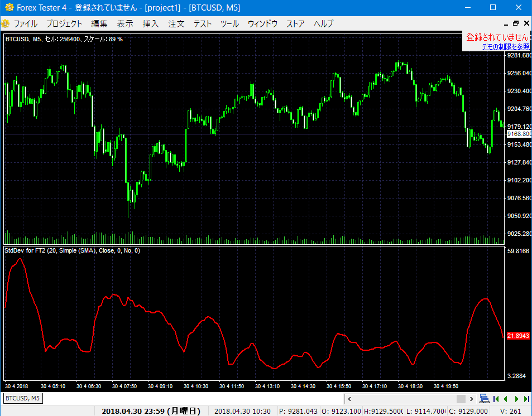Click the horizontal scrollbar right arrow
532x416 pixels.
click(x=471, y=399)
